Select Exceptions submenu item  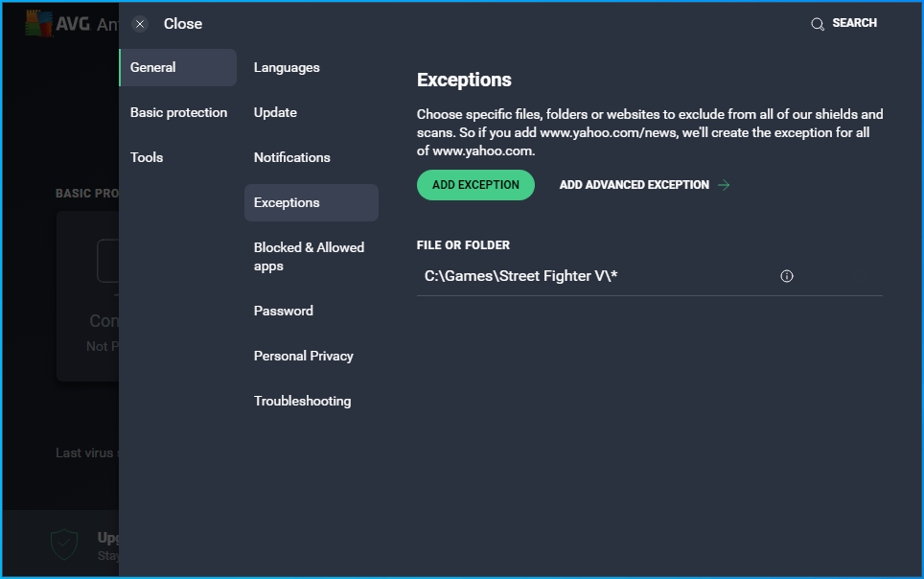click(x=312, y=203)
